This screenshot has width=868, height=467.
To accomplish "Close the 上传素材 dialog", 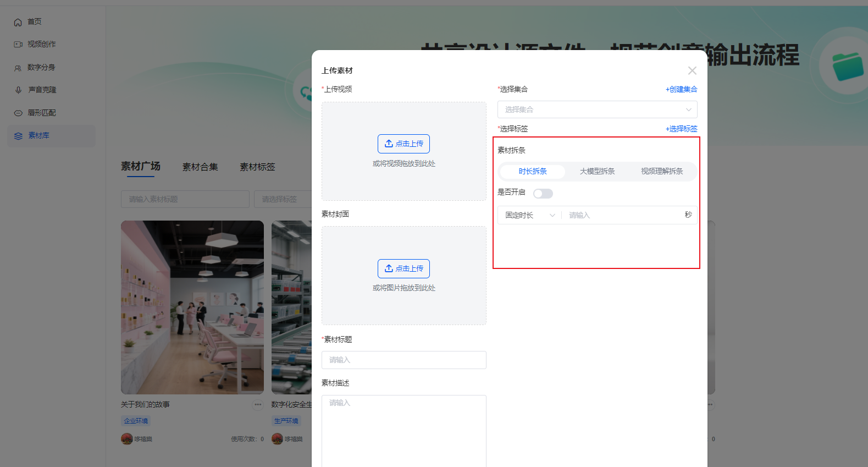I will point(692,70).
